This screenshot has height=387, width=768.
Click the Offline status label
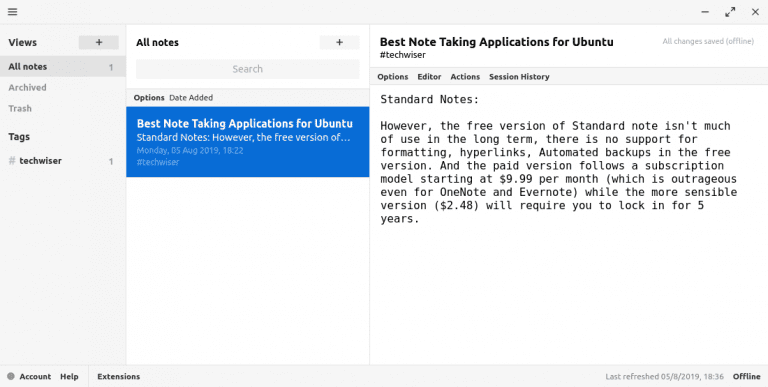(x=746, y=377)
